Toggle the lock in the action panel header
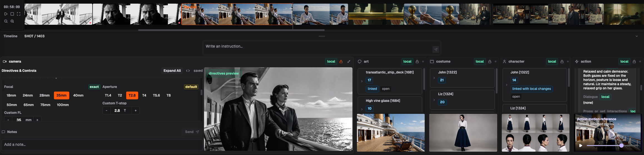Image resolution: width=644 pixels, height=155 pixels. (x=634, y=61)
